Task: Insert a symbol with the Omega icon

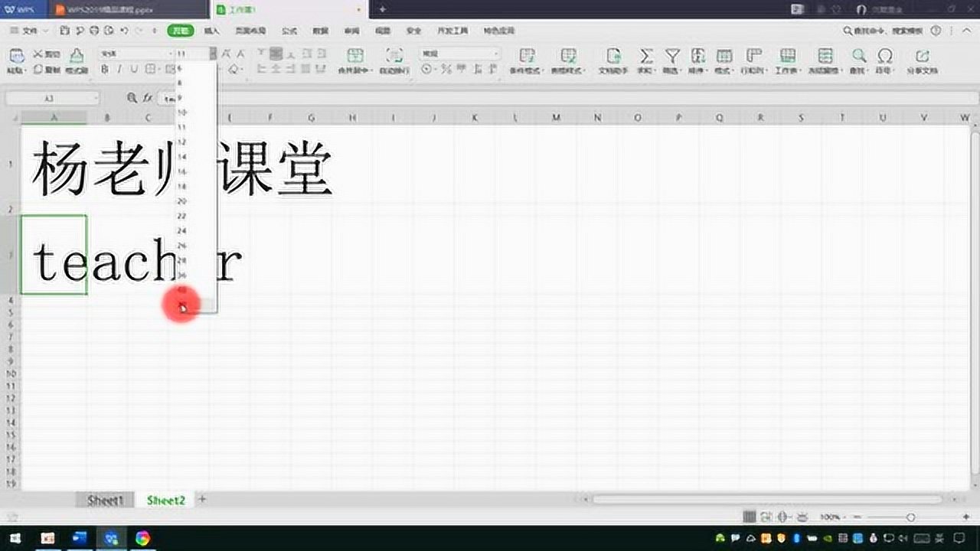Action: coord(885,57)
